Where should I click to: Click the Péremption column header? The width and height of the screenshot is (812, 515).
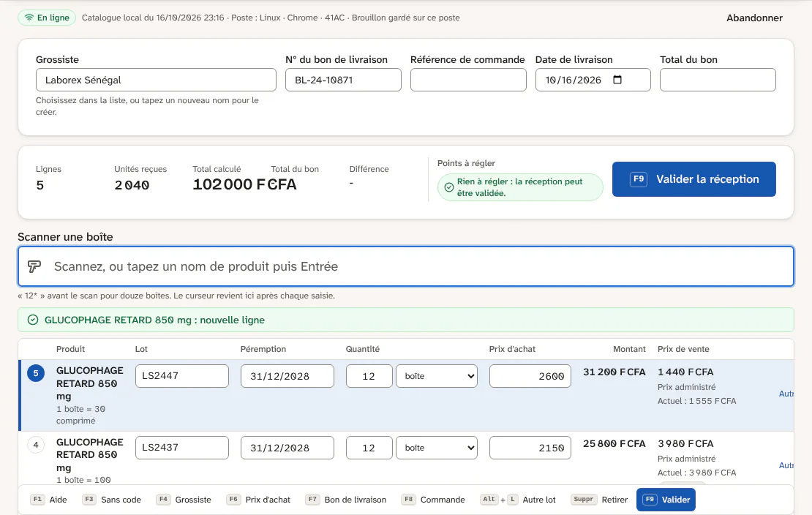coord(263,349)
